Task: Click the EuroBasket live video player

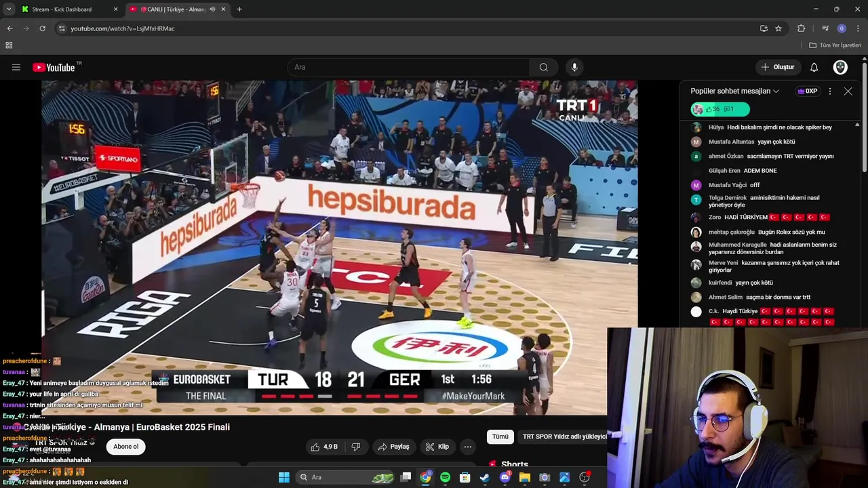Action: 339,247
